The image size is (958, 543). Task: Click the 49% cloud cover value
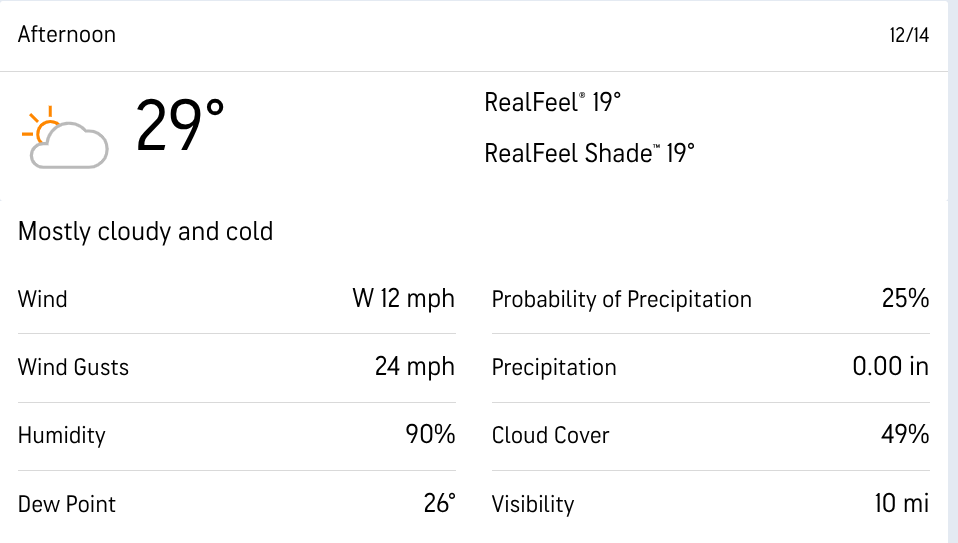click(x=906, y=434)
